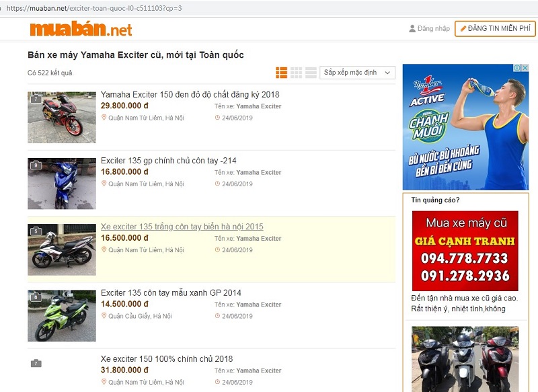Switch to grid view icon
Viewport: 538px width, 392px height.
click(x=297, y=73)
